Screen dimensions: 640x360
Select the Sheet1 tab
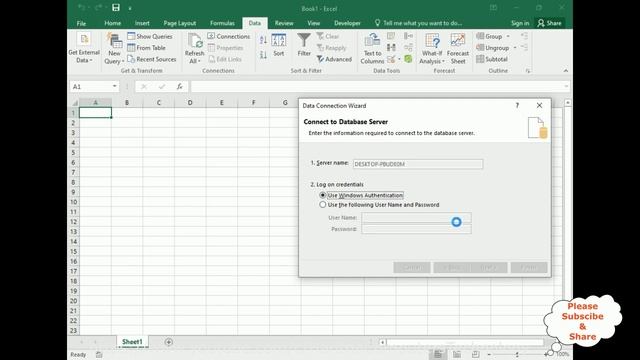(132, 342)
